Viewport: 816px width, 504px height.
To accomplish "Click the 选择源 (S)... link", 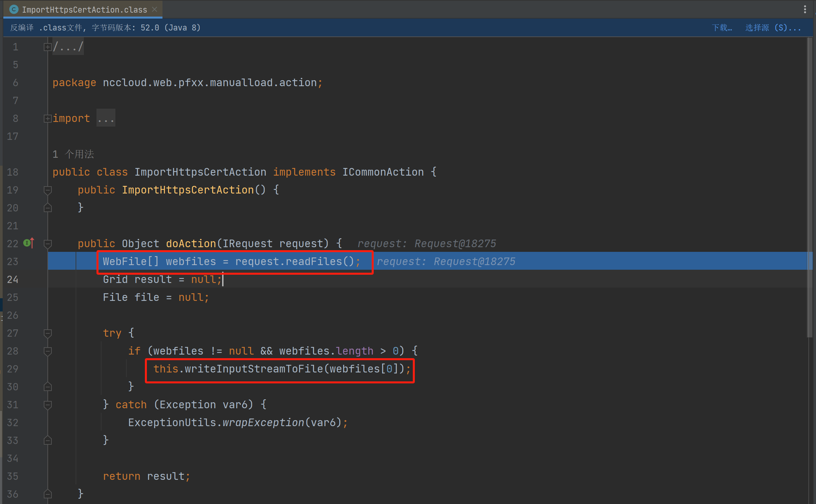I will click(773, 28).
